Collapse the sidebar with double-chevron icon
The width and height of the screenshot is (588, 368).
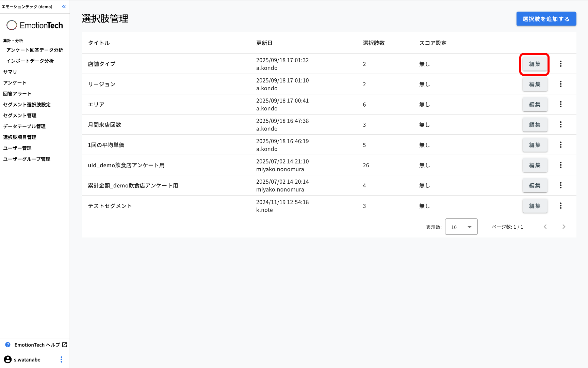[x=64, y=7]
